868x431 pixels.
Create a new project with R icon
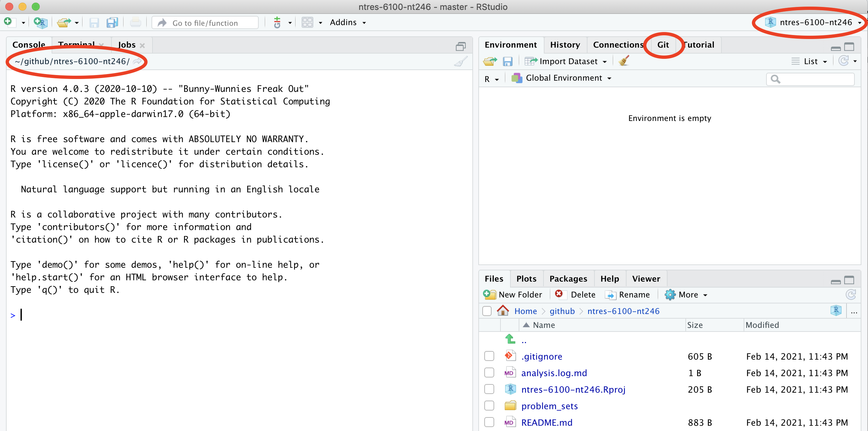(x=40, y=22)
